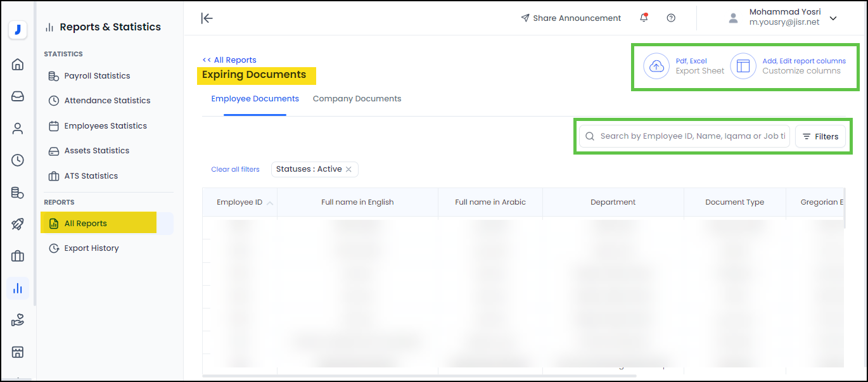Open the clock attendance icon in sidebar
Screen dimensions: 868x382
pyautogui.click(x=18, y=160)
